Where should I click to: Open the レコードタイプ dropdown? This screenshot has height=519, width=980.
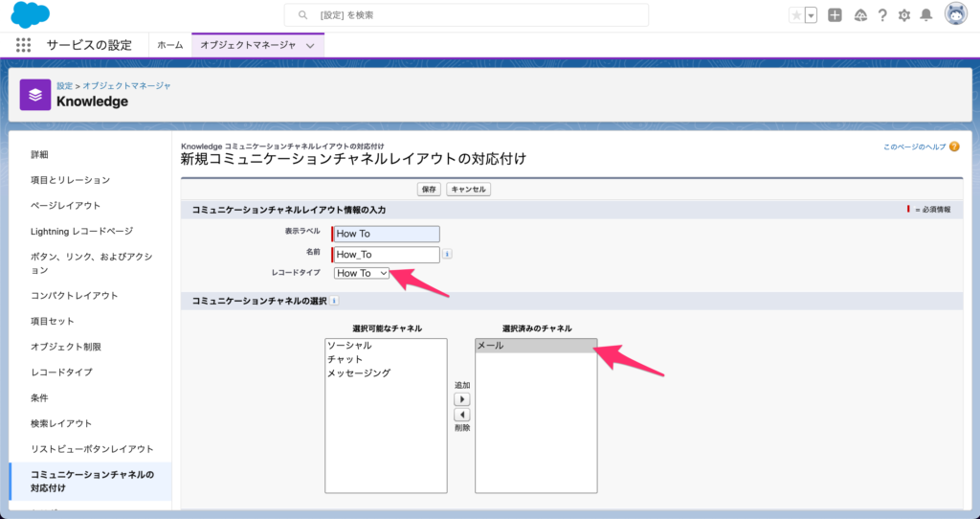coord(361,273)
